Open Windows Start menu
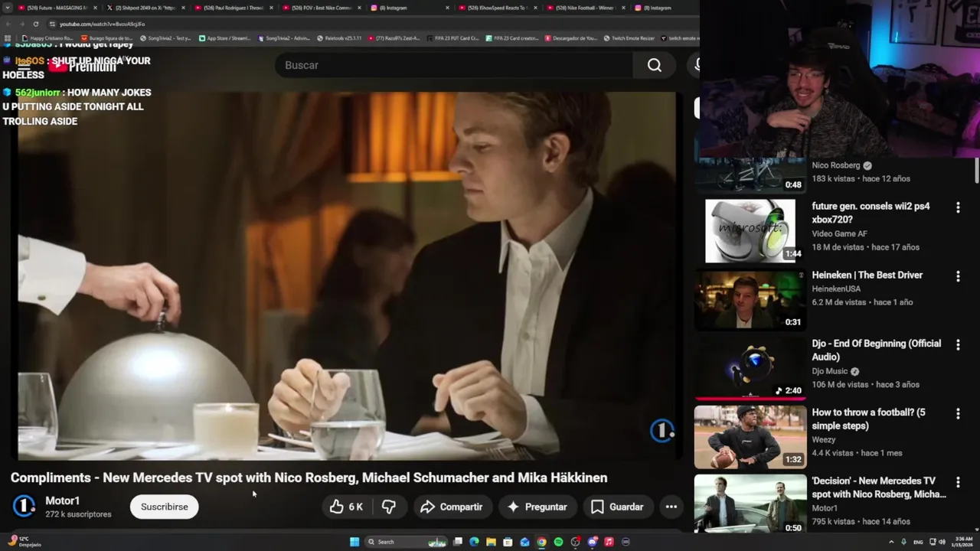Screen dimensions: 980x551 [x=354, y=542]
